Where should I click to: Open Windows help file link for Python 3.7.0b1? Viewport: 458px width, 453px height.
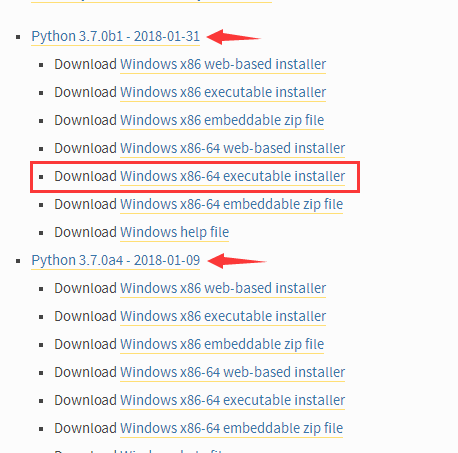pyautogui.click(x=174, y=232)
